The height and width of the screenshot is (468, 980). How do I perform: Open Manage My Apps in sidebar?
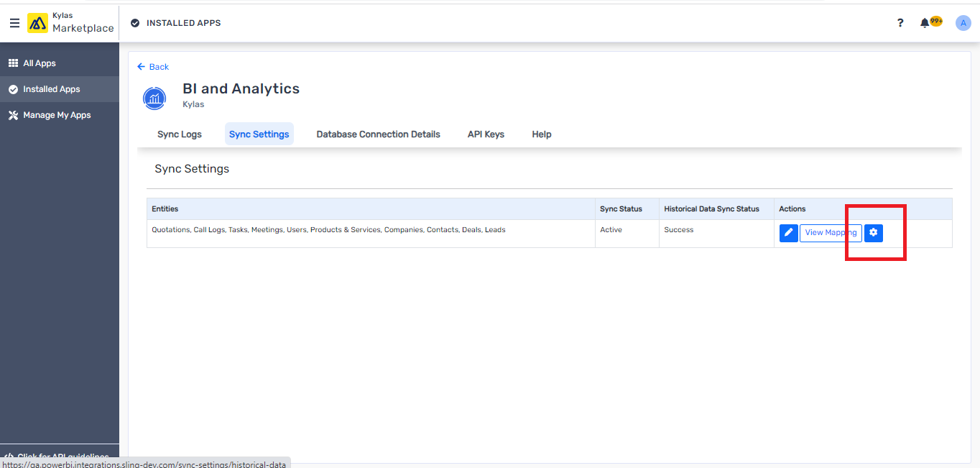[x=60, y=115]
